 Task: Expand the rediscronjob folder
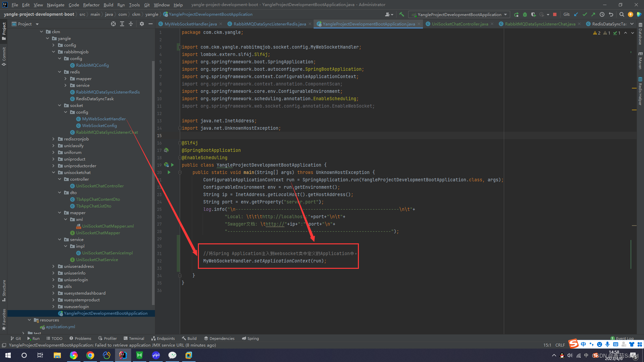click(x=53, y=139)
